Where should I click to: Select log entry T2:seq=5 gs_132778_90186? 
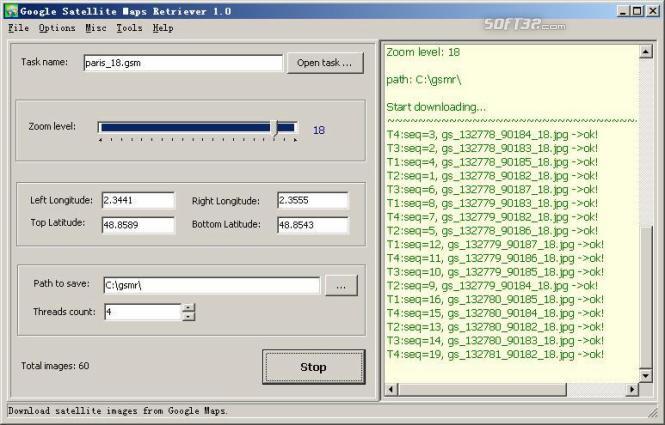(492, 231)
